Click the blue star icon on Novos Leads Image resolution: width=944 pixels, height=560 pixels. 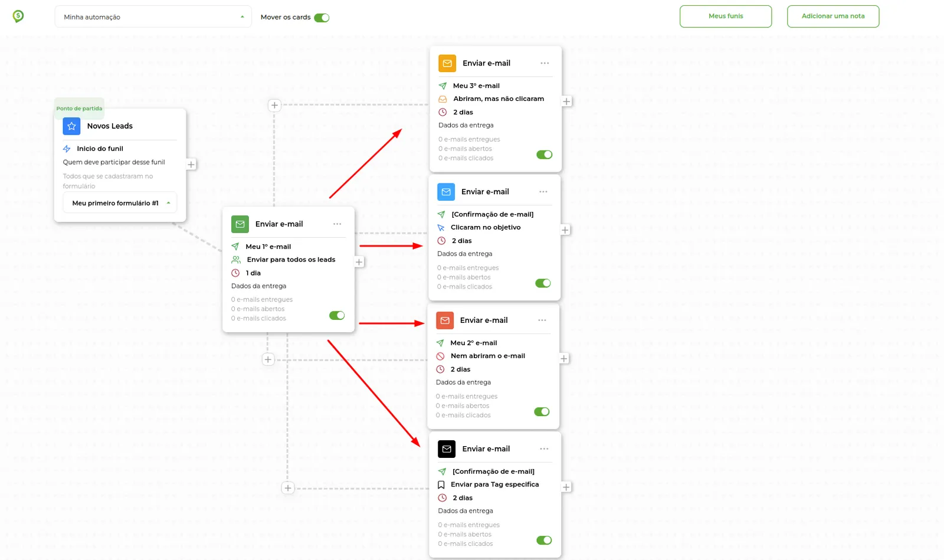point(71,126)
